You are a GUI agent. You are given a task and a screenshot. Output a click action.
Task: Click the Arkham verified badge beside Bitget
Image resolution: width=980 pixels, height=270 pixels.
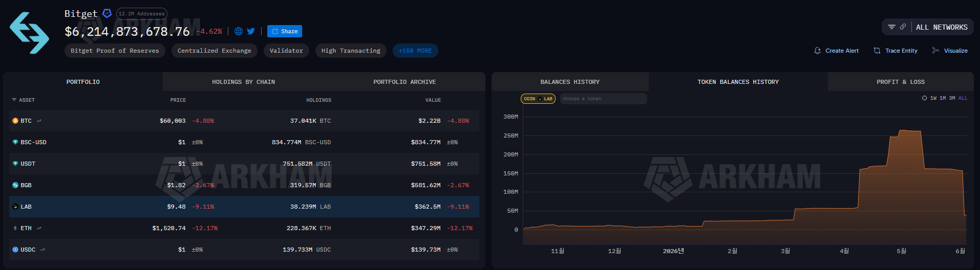pos(107,13)
